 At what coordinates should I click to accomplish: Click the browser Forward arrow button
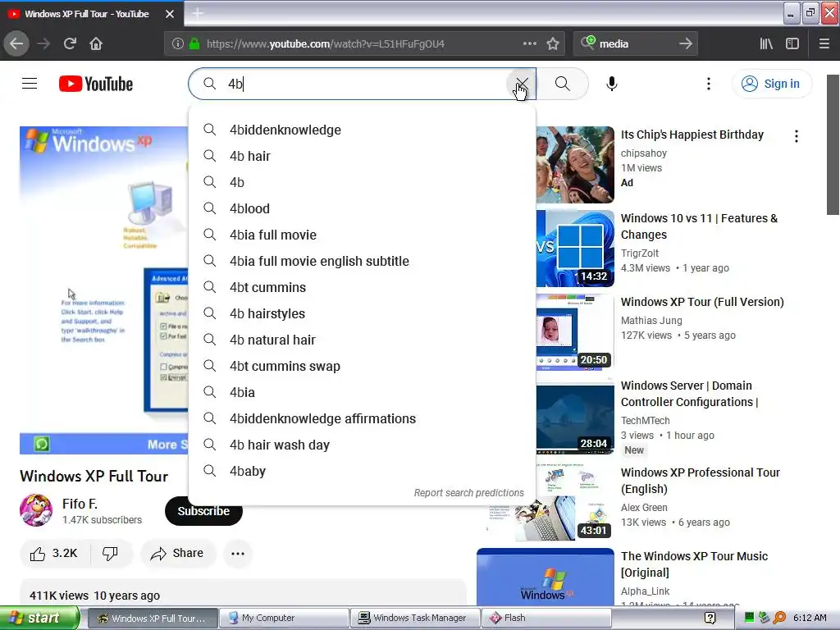tap(43, 44)
